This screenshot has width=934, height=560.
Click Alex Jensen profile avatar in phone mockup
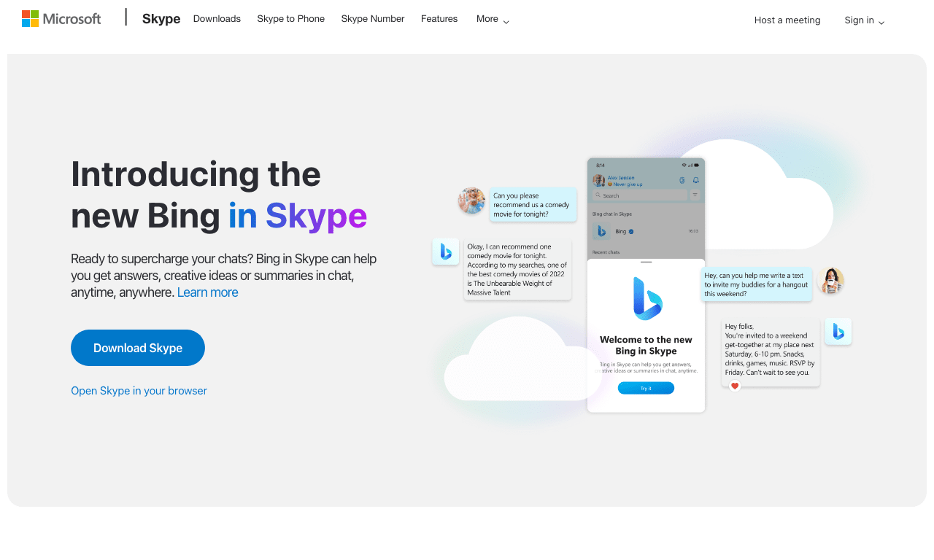pyautogui.click(x=598, y=180)
